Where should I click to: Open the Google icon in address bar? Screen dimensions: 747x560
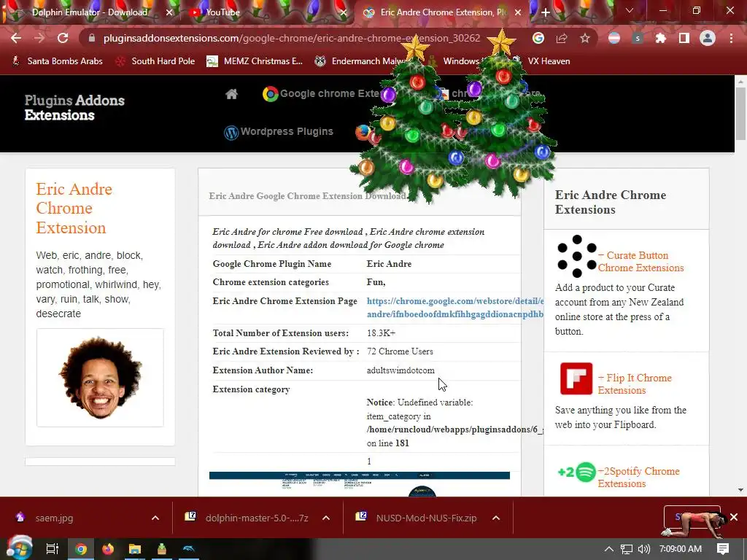tap(538, 38)
